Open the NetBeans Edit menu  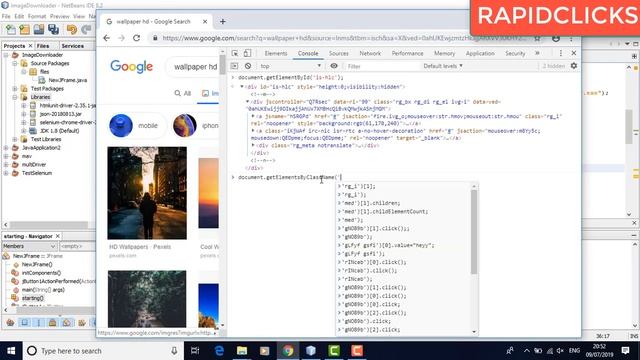pyautogui.click(x=19, y=16)
